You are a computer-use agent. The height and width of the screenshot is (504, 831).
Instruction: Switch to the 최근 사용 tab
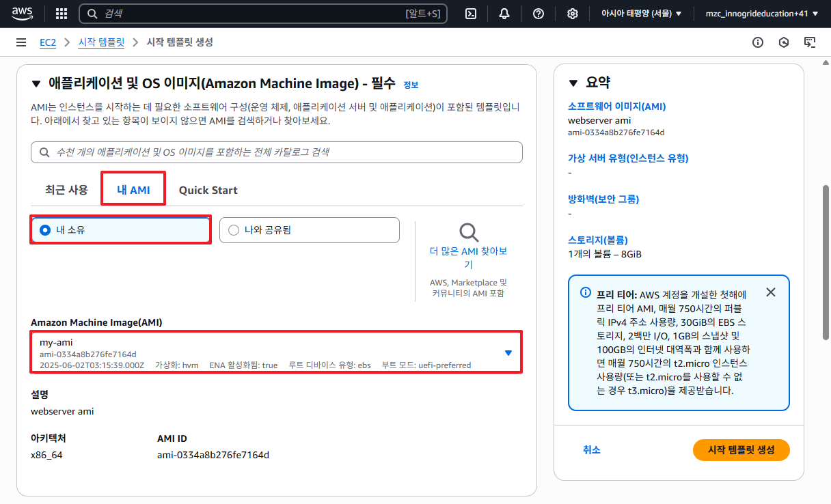66,190
